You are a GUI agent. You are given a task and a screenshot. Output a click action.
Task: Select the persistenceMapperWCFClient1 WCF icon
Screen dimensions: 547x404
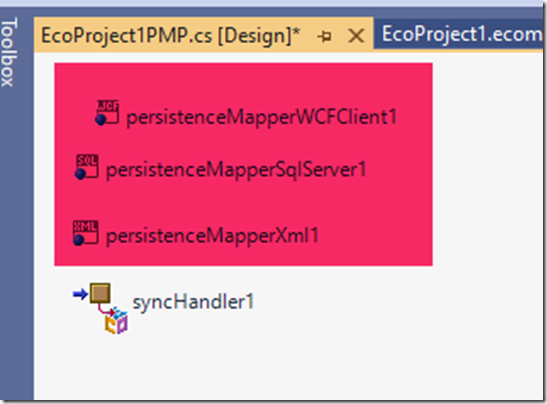[x=107, y=112]
